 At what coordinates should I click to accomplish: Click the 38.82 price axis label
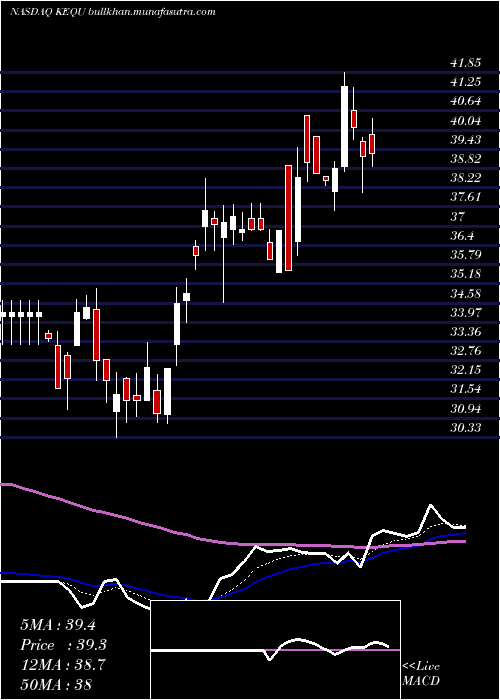pyautogui.click(x=466, y=159)
